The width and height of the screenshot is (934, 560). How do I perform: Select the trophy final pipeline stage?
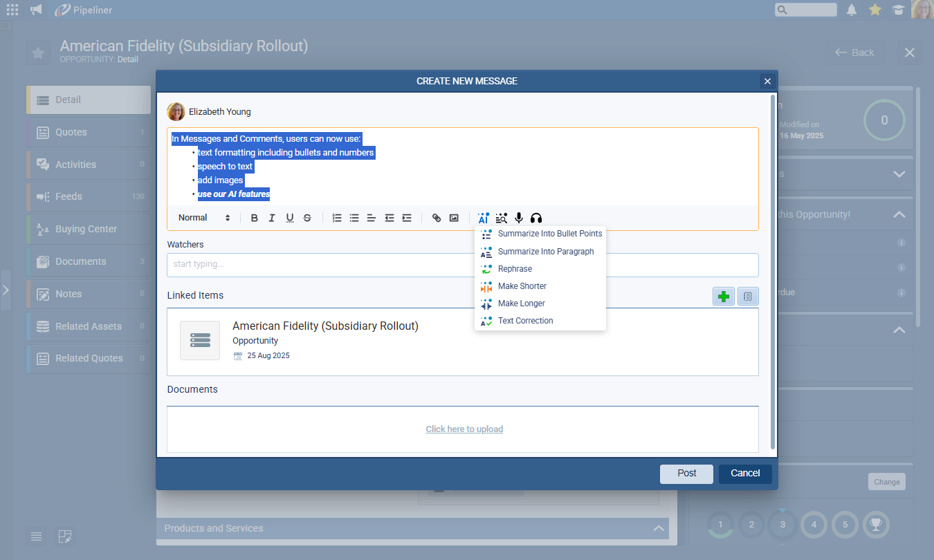(876, 525)
